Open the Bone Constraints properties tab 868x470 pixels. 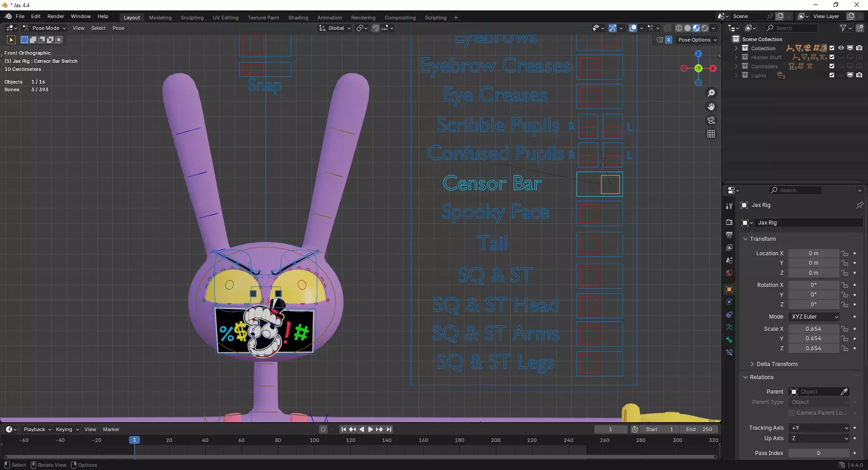[729, 352]
